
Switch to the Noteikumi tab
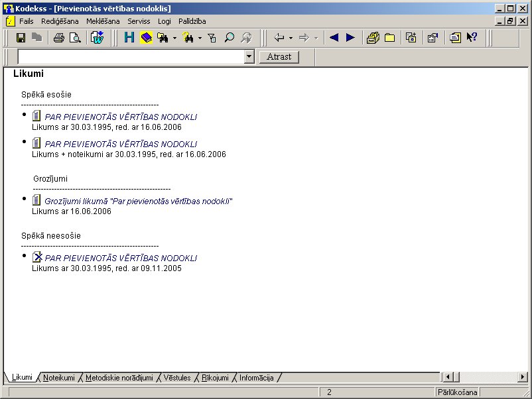click(x=58, y=378)
